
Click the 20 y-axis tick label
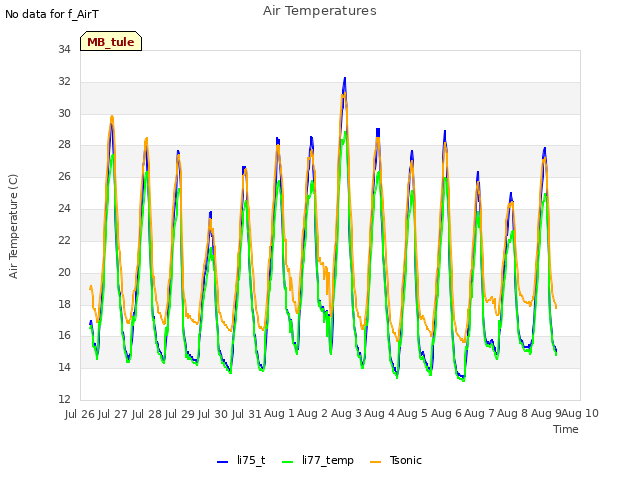pyautogui.click(x=64, y=272)
